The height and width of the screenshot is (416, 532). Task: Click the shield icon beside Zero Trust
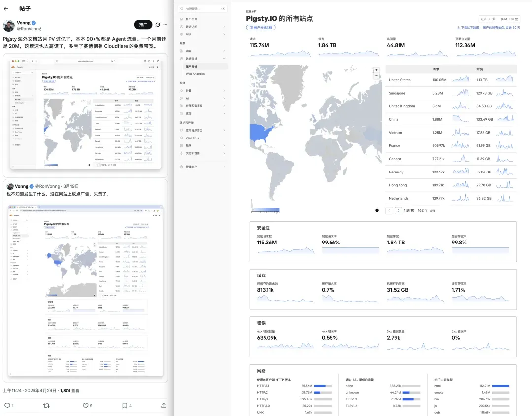pos(181,138)
